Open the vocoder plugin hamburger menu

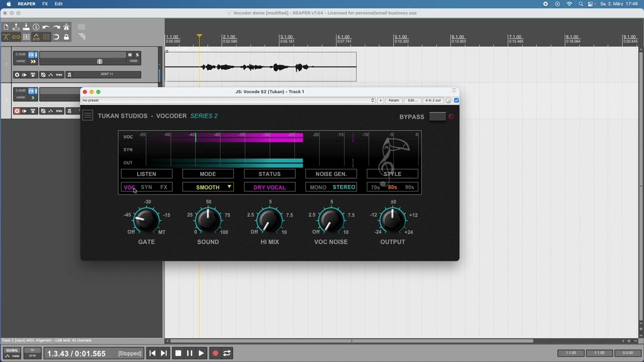88,116
